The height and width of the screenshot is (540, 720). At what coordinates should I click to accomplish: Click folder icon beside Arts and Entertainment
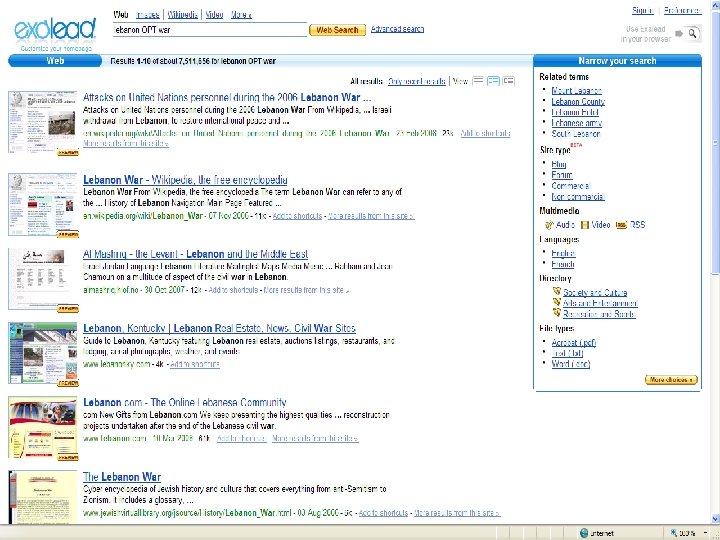557,302
